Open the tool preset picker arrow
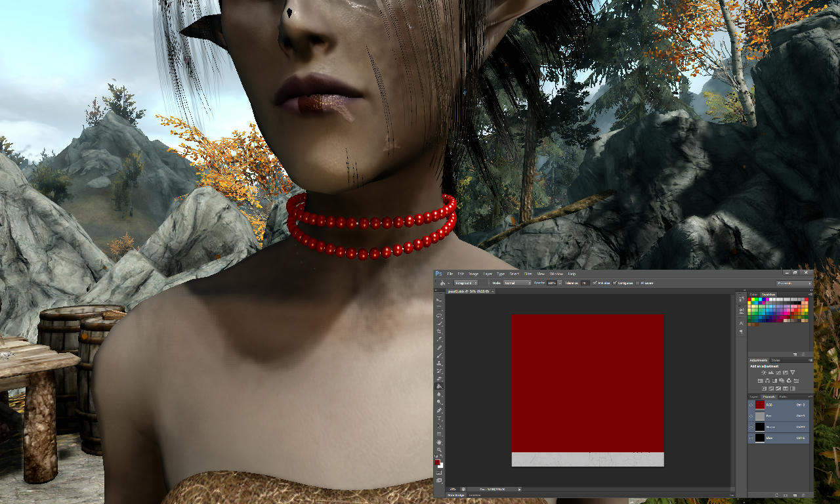The width and height of the screenshot is (840, 504). pyautogui.click(x=449, y=283)
